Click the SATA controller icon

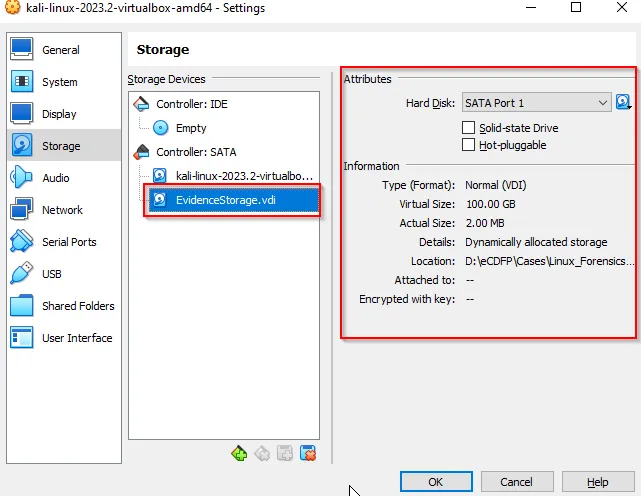click(x=141, y=152)
